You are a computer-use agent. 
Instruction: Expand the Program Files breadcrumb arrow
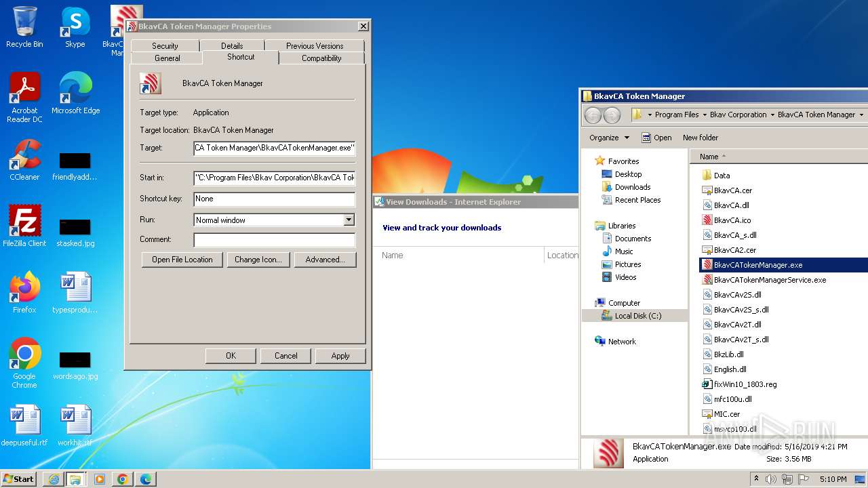click(x=704, y=115)
